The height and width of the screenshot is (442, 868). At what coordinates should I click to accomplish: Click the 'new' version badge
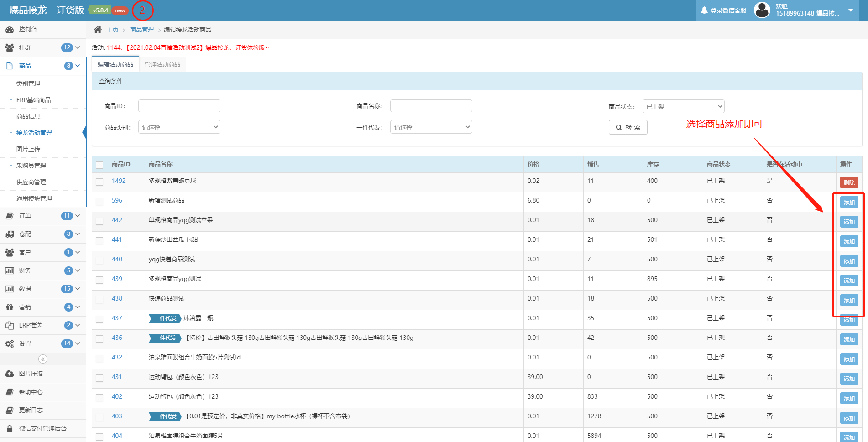tap(120, 10)
